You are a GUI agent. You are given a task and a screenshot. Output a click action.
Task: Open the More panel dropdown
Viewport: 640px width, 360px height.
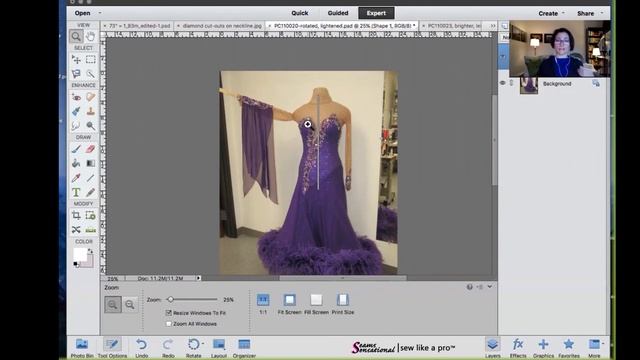tap(603, 344)
